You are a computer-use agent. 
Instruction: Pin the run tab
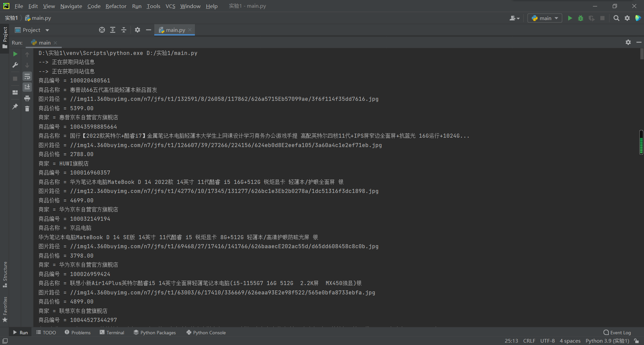point(15,107)
